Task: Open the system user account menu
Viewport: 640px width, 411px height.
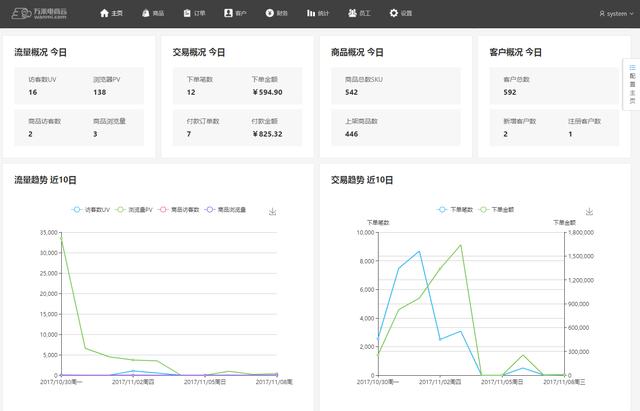Action: (612, 14)
